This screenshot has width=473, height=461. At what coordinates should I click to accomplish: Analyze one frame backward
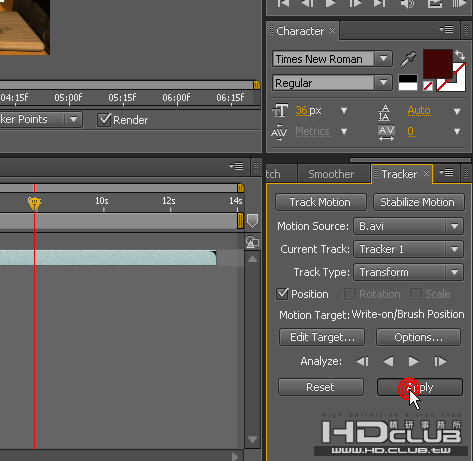[x=362, y=361]
